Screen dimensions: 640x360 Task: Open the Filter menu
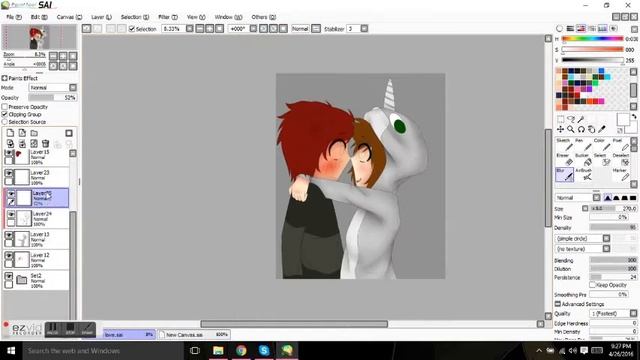[168, 17]
